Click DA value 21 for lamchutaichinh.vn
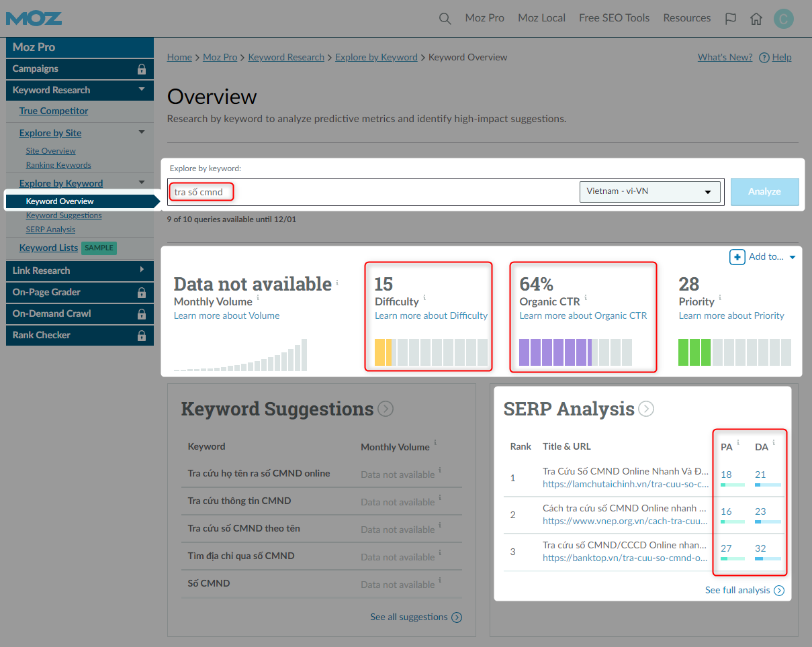The width and height of the screenshot is (812, 647). [x=760, y=475]
